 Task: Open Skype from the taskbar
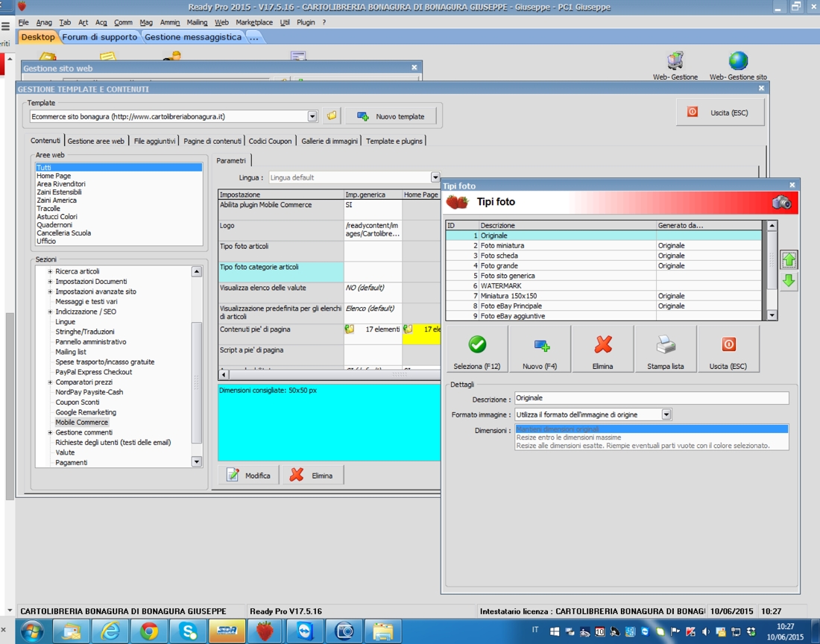pos(188,631)
